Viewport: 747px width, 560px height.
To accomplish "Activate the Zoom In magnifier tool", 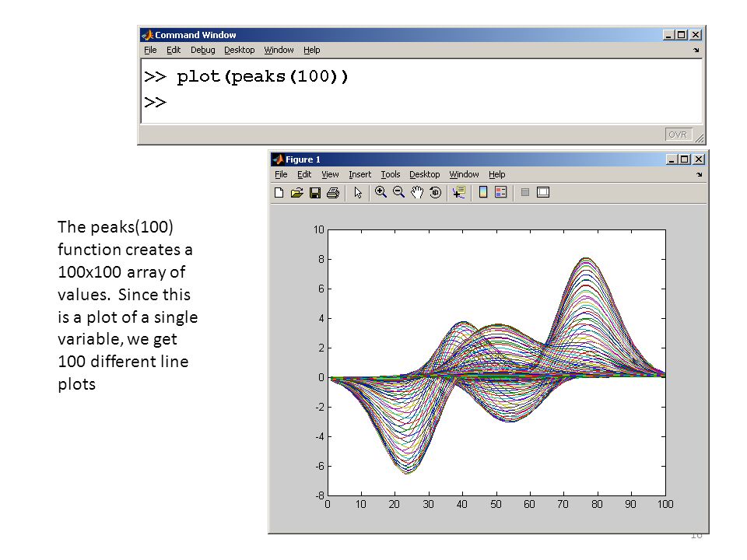I will click(x=381, y=192).
